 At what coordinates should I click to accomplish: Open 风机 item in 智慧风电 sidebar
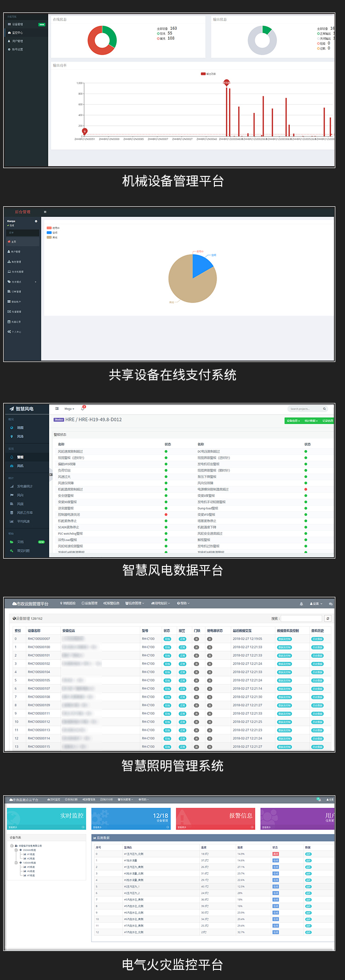pos(20,466)
